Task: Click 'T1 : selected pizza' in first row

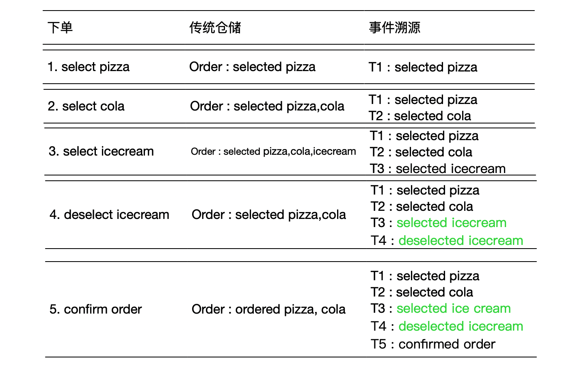Action: [423, 67]
